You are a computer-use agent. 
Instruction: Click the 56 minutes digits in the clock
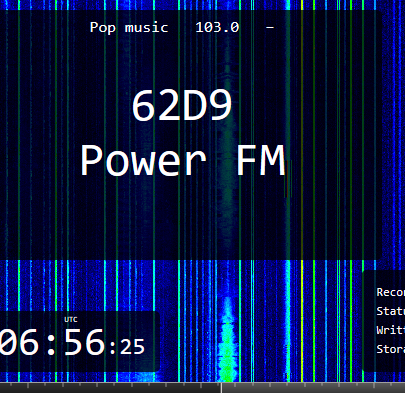84,342
